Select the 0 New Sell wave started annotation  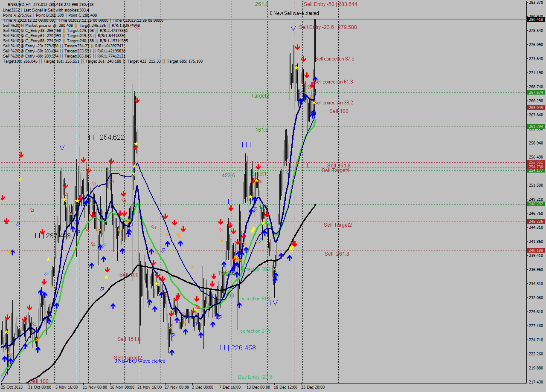(x=293, y=13)
